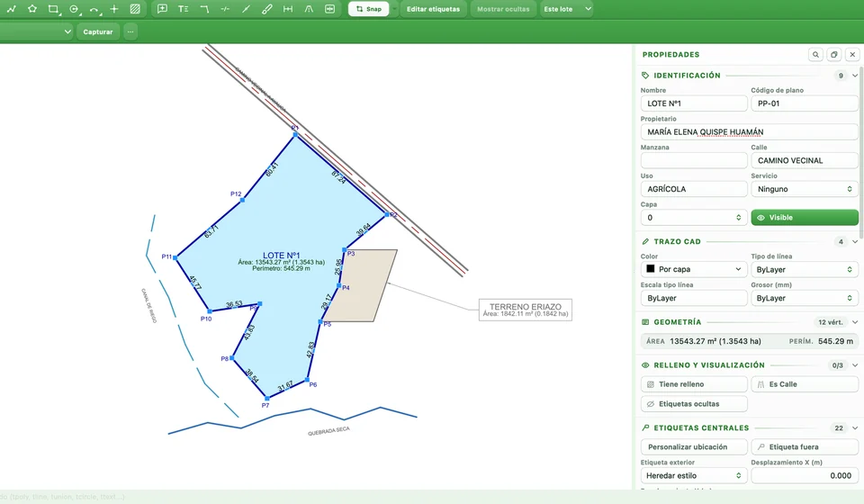Select the hatch fill tool
This screenshot has height=504, width=864.
(135, 9)
